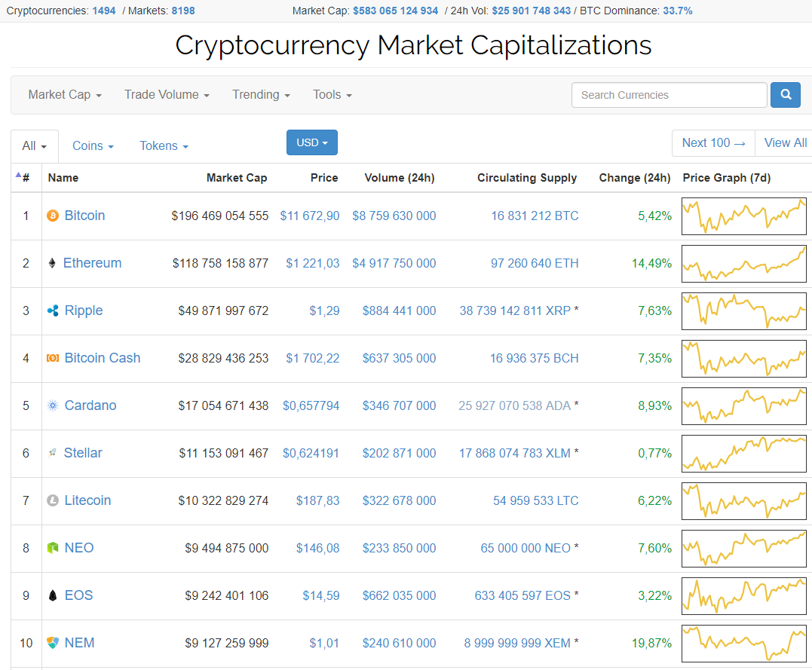Screen dimensions: 812x670
Task: Open Ethereum's 7d price graph
Action: 743,264
